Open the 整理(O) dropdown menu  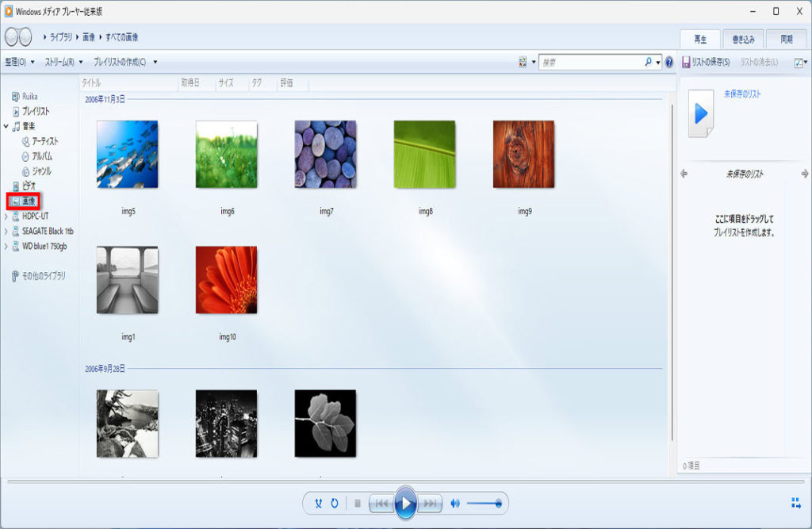(x=19, y=62)
